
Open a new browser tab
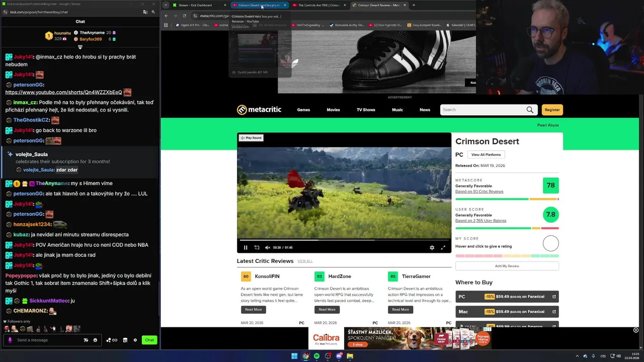click(x=414, y=5)
